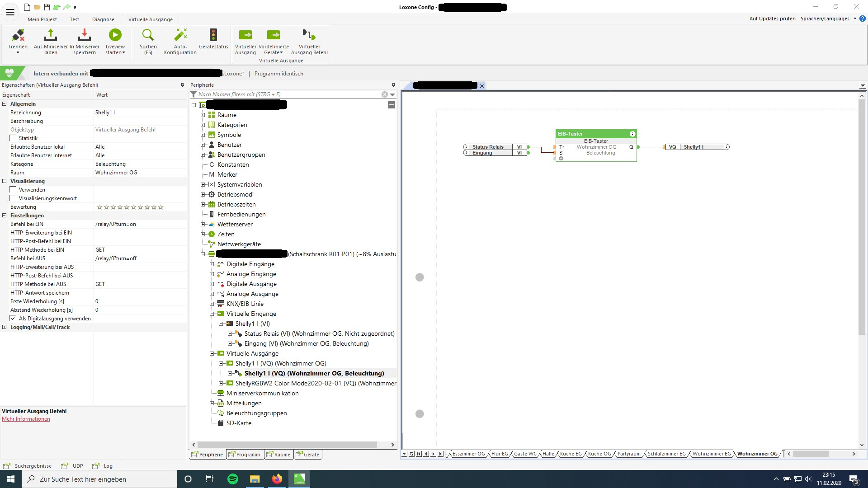The width and height of the screenshot is (868, 488).
Task: Click Auf Updates prüfen
Action: click(772, 19)
